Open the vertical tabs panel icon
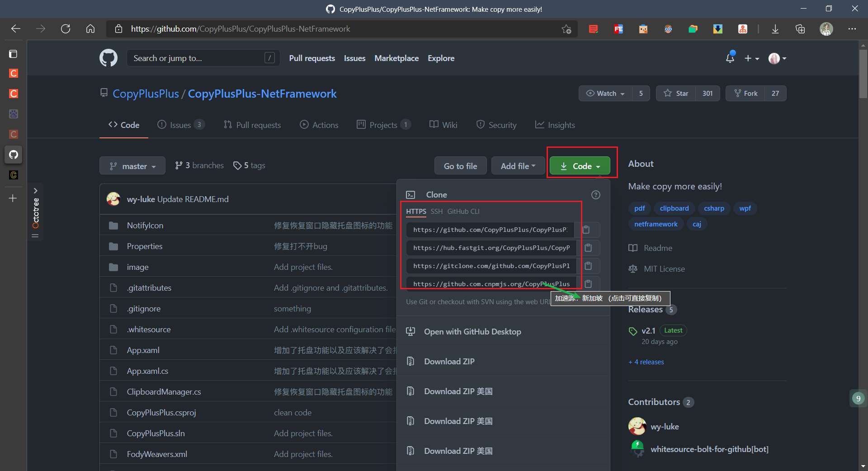 click(x=13, y=54)
